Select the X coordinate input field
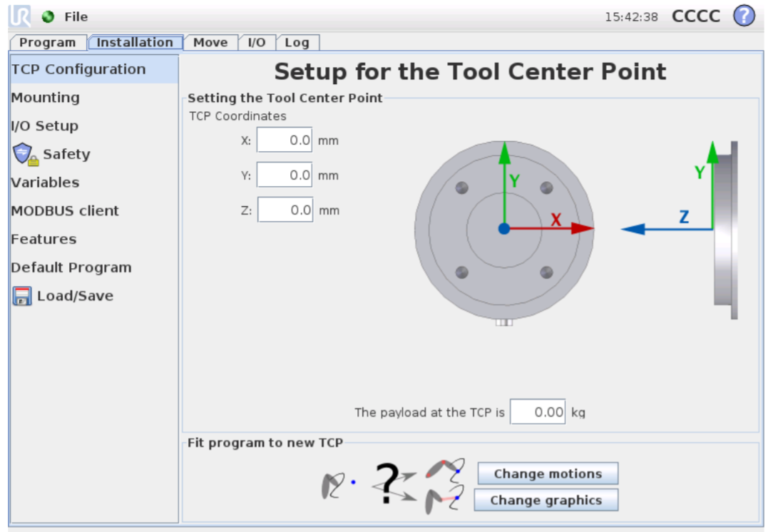This screenshot has width=773, height=532. (285, 140)
